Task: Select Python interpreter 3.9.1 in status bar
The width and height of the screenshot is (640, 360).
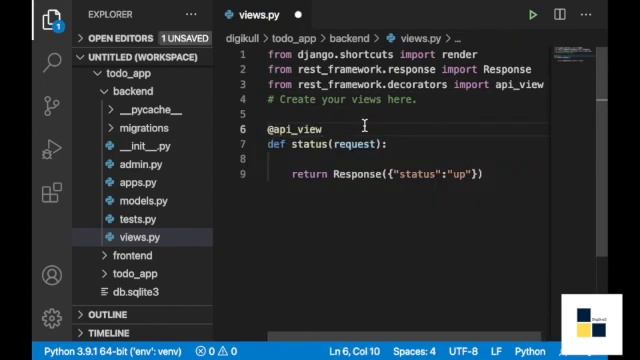Action: tap(113, 351)
